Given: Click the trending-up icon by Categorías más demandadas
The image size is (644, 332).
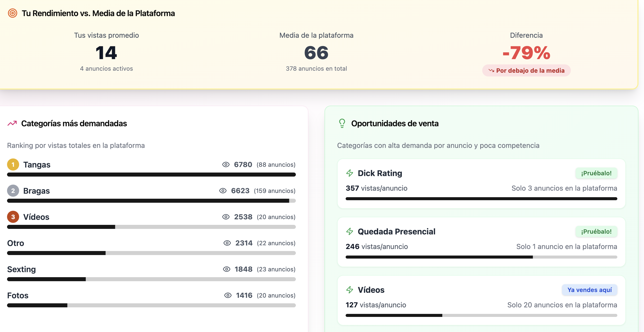Looking at the screenshot, I should (12, 123).
